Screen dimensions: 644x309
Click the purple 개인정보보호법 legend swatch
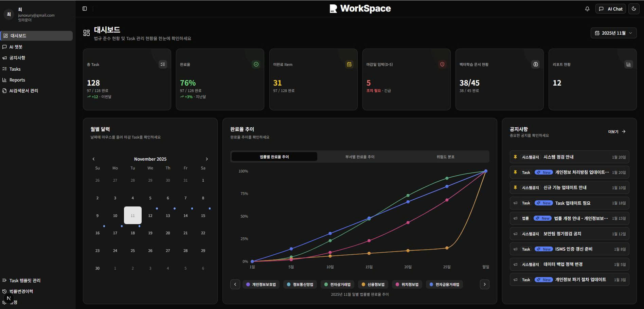(x=248, y=284)
